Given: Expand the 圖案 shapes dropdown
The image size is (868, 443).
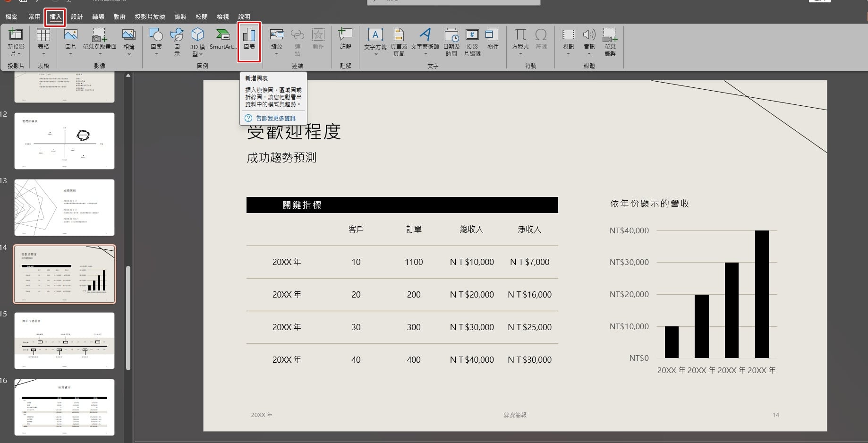Looking at the screenshot, I should (156, 53).
